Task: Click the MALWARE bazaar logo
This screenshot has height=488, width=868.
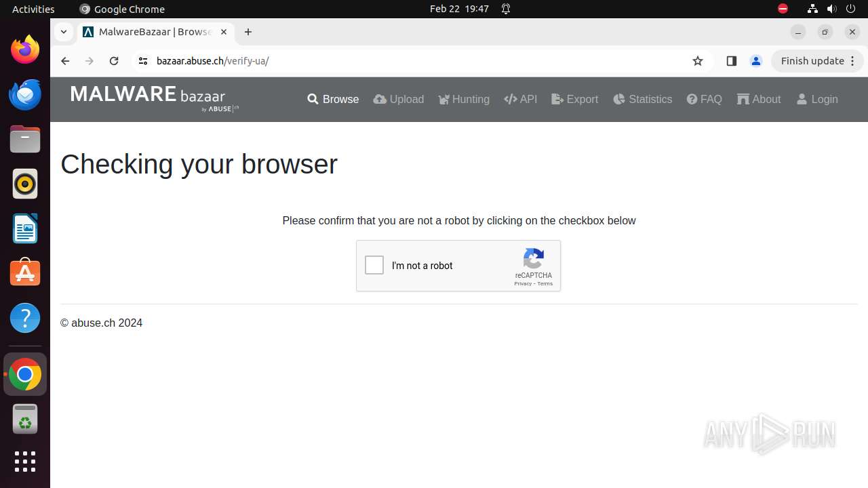Action: tap(155, 98)
